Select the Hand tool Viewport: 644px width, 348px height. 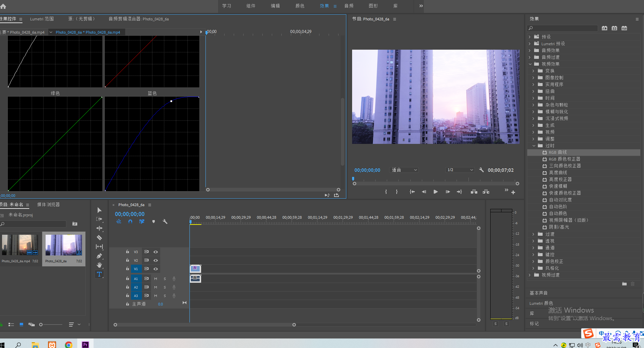(99, 265)
